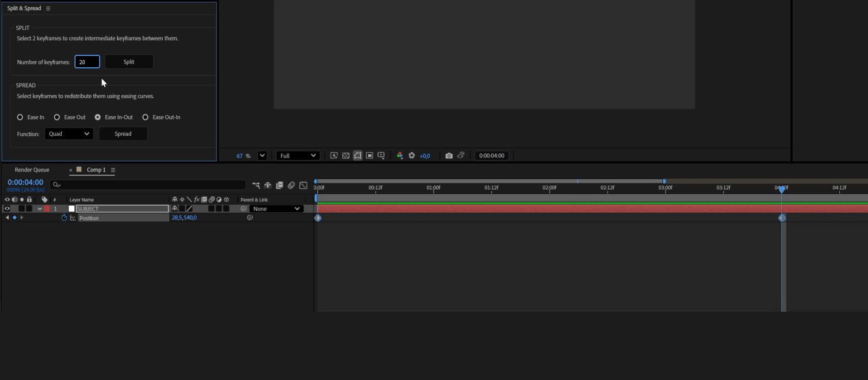Take a snapshot with the camera icon
The height and width of the screenshot is (380, 868).
click(x=449, y=156)
